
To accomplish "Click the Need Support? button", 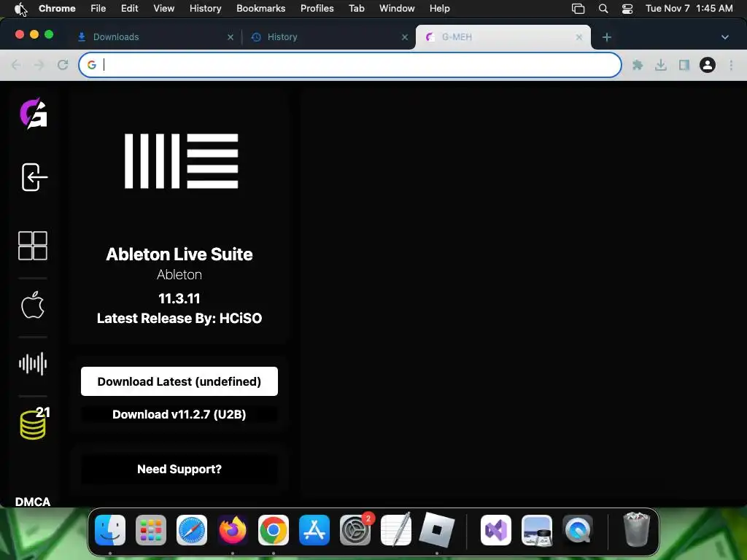I will point(179,469).
